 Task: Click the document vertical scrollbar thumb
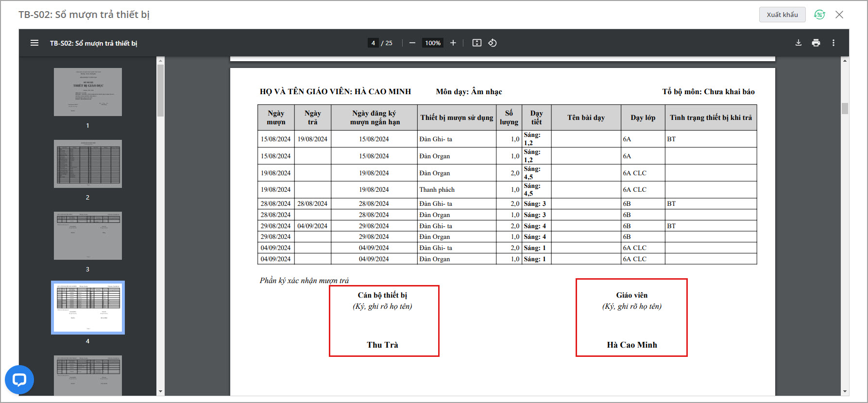click(x=845, y=108)
